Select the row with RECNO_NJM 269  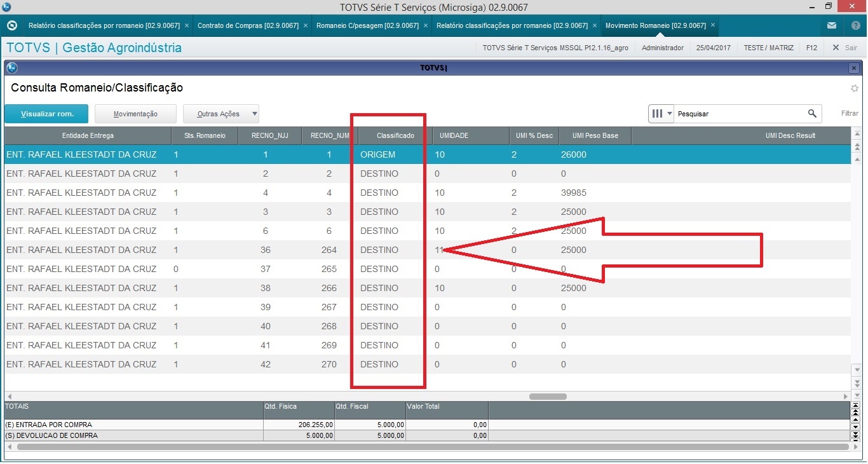pos(427,345)
